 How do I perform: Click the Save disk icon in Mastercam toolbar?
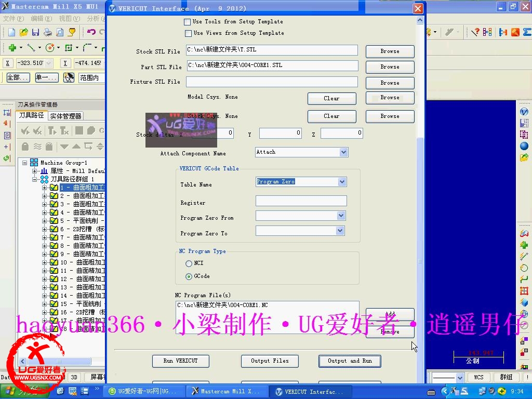pyautogui.click(x=35, y=32)
